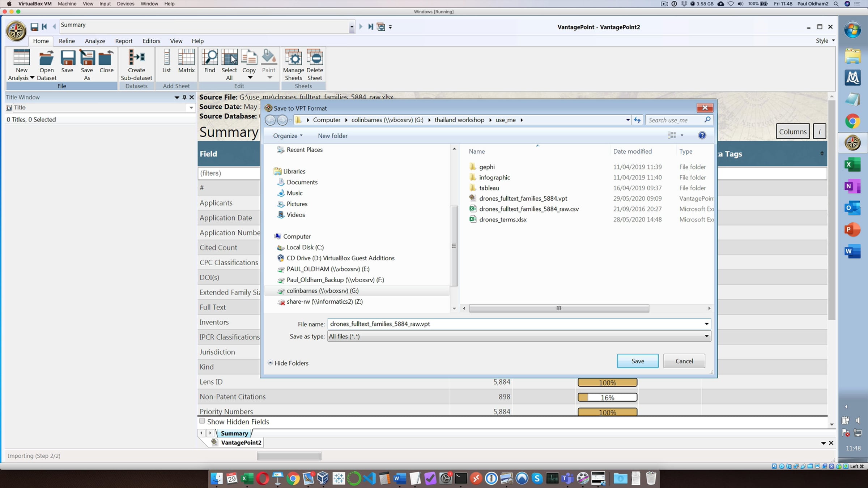Open the macOS Spotlight search icon
Viewport: 868px width, 488px height.
[x=836, y=4]
